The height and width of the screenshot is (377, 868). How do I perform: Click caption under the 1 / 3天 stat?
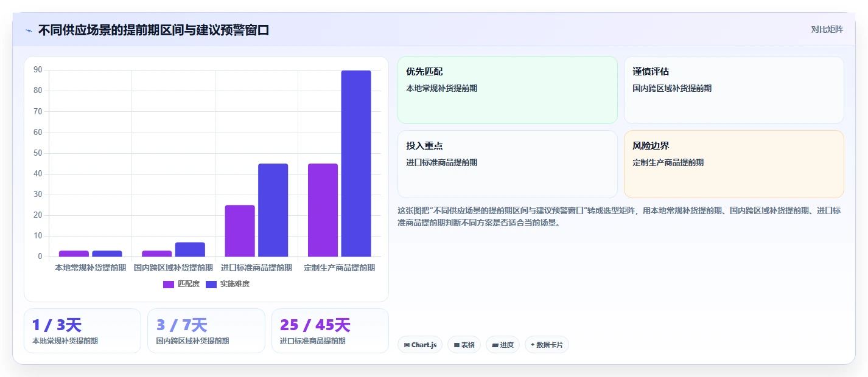65,341
